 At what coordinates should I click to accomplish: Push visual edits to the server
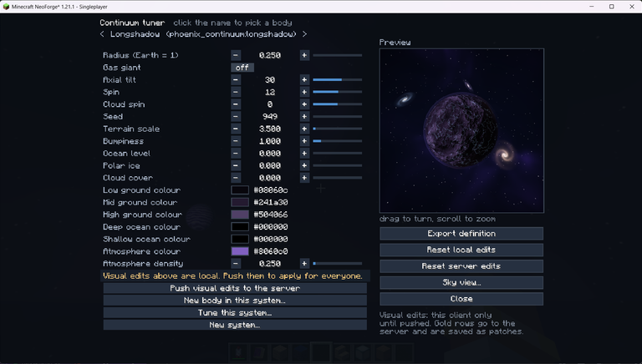click(x=235, y=288)
